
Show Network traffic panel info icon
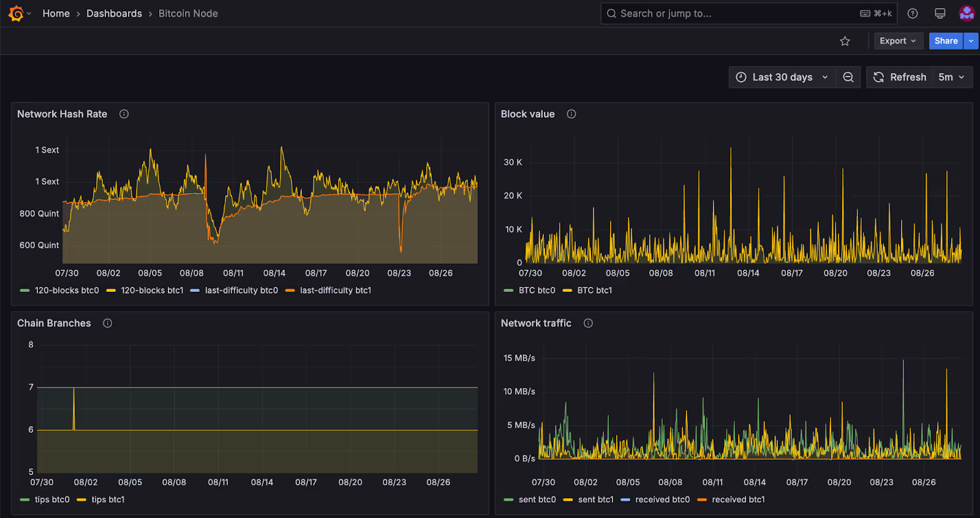tap(588, 323)
